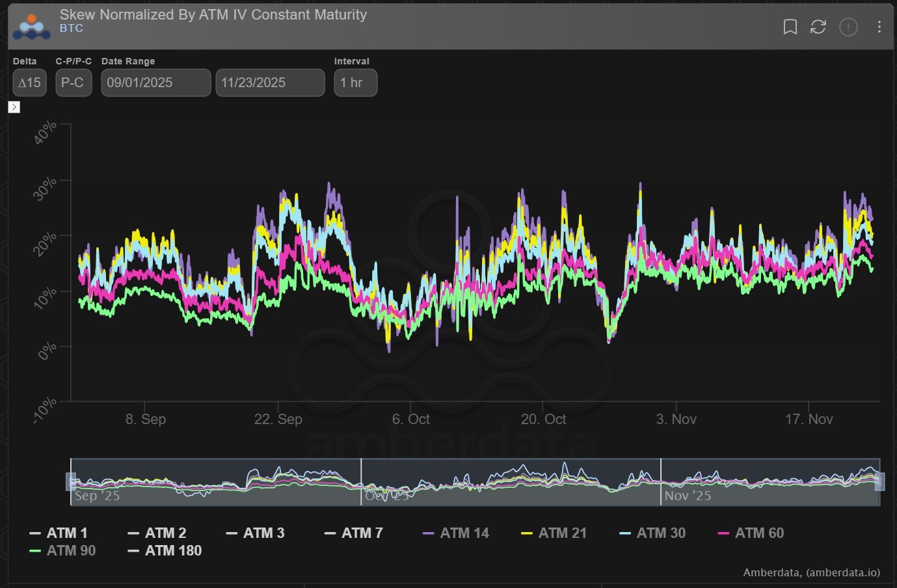Click the bookmark icon in header

(x=790, y=27)
